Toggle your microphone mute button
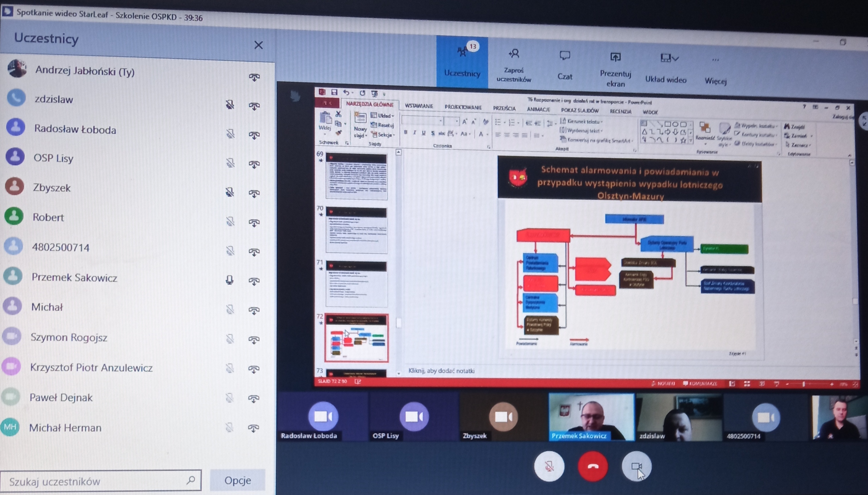Screen dimensions: 868x495 click(x=549, y=466)
